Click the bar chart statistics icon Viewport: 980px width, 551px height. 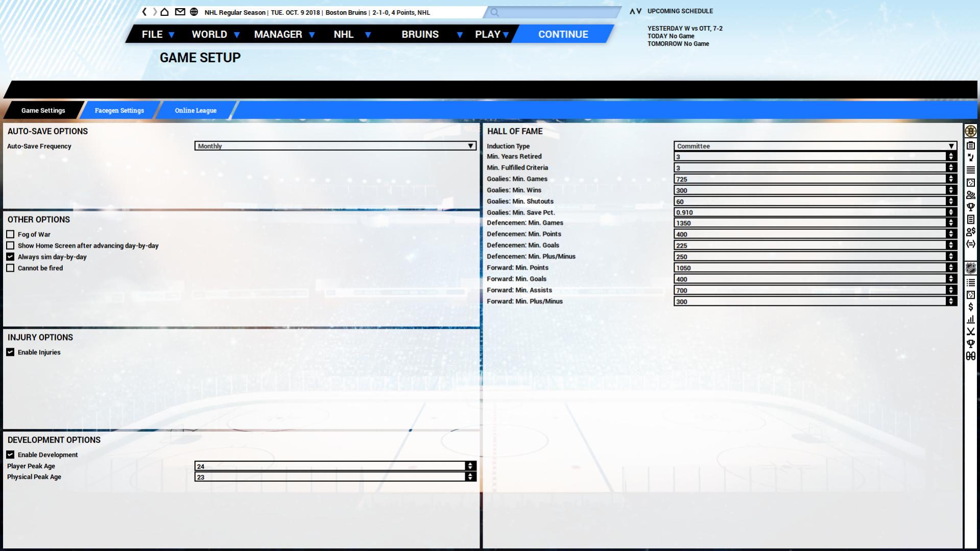point(970,319)
